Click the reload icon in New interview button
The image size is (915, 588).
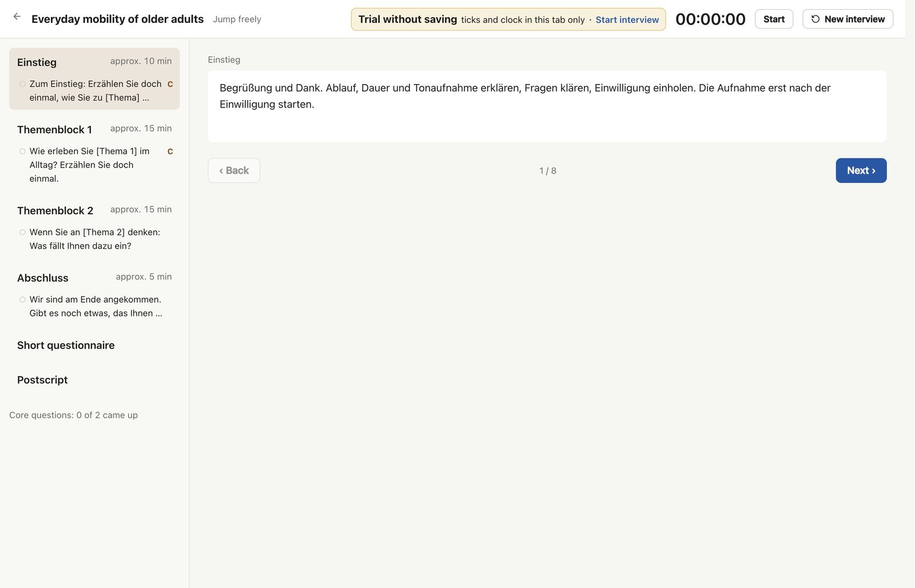(x=815, y=19)
